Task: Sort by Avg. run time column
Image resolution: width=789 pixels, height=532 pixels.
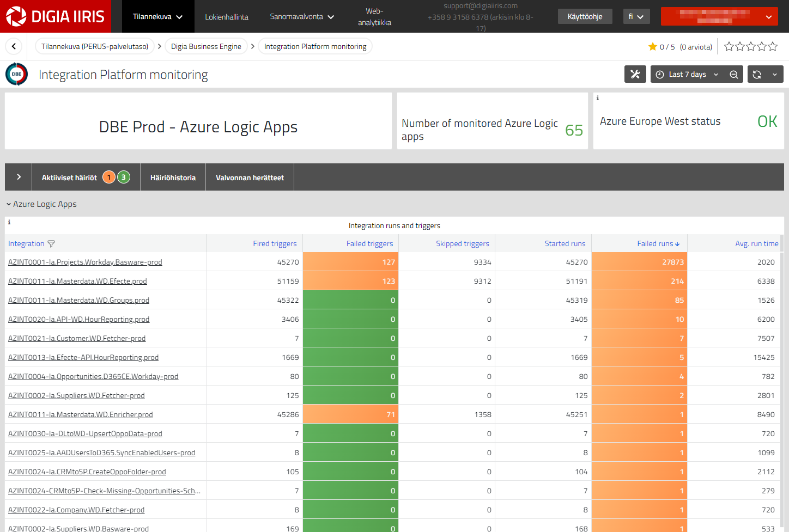Action: pos(756,244)
